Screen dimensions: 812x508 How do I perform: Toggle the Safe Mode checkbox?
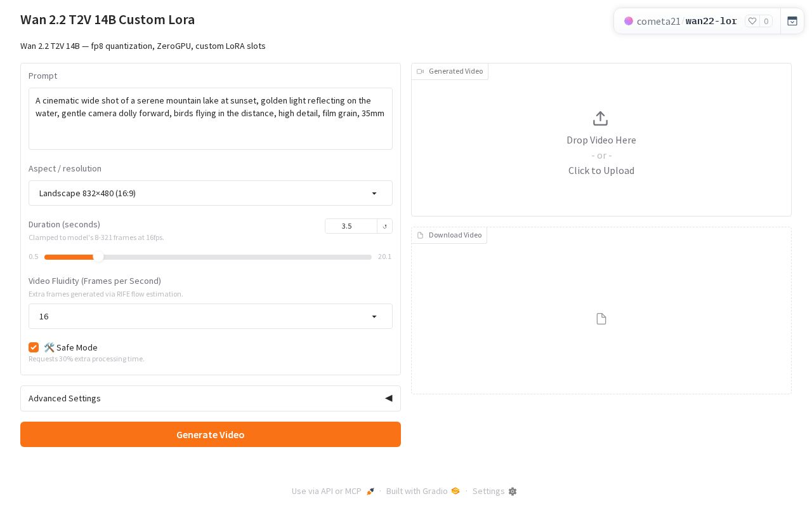point(34,347)
